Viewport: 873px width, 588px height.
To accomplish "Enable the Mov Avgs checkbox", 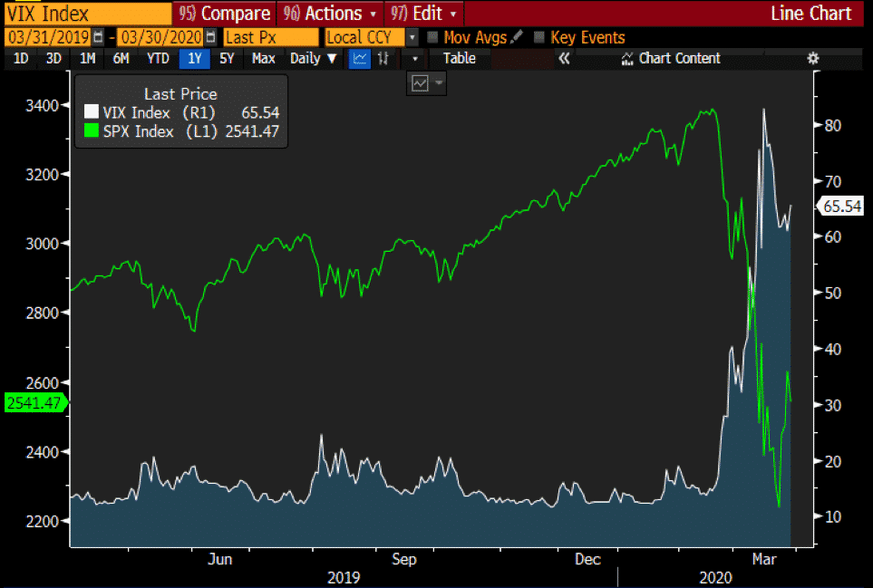I will (432, 37).
